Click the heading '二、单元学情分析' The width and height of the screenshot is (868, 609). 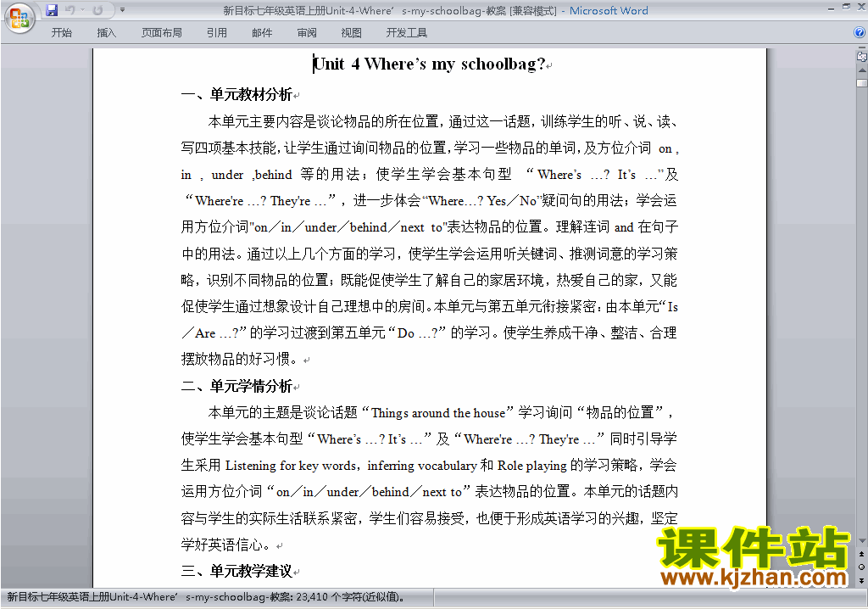click(x=236, y=386)
